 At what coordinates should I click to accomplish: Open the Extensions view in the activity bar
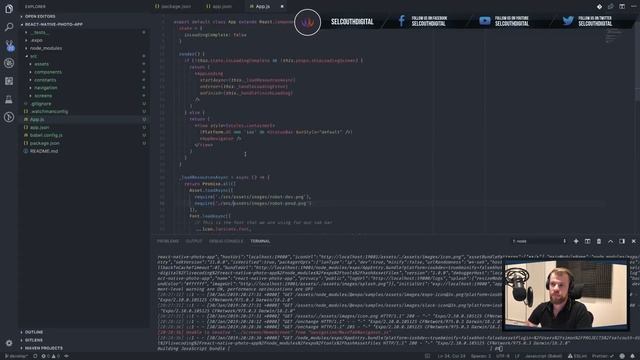tap(9, 81)
